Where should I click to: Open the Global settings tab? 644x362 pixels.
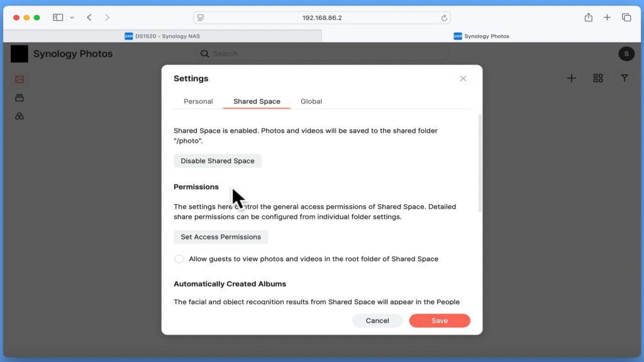(311, 101)
